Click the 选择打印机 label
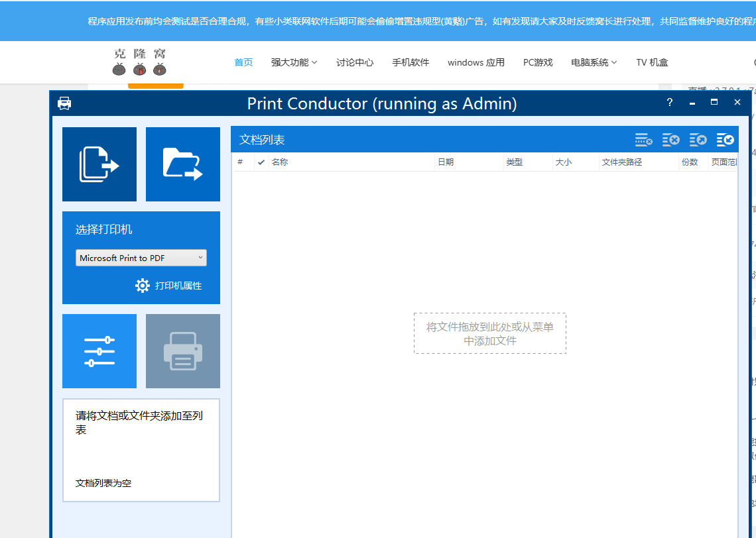Screen dimensions: 756x538 pos(103,229)
